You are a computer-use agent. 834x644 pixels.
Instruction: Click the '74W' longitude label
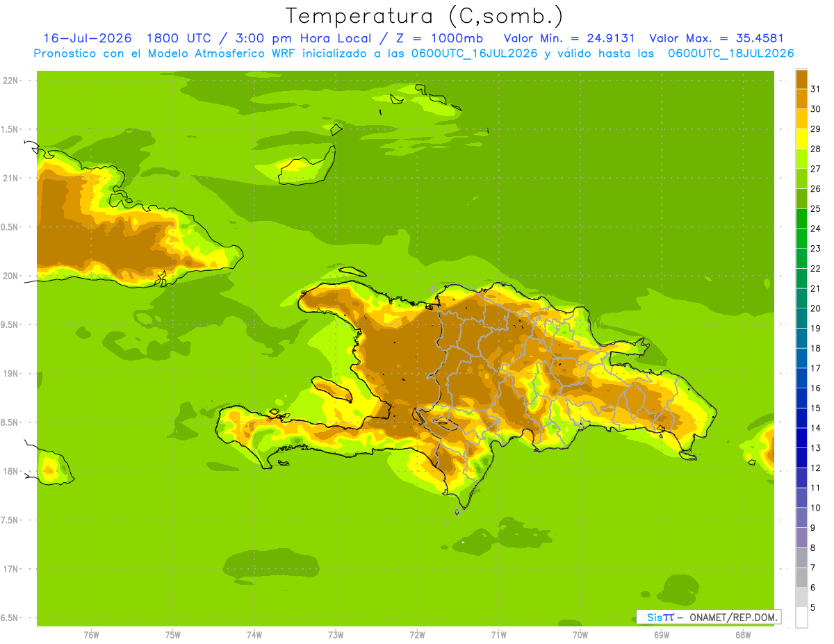click(254, 634)
